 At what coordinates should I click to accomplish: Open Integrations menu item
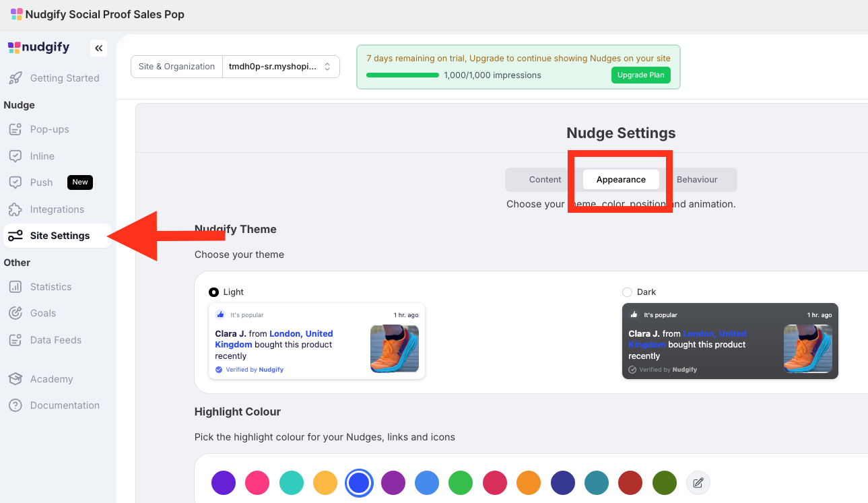[58, 209]
